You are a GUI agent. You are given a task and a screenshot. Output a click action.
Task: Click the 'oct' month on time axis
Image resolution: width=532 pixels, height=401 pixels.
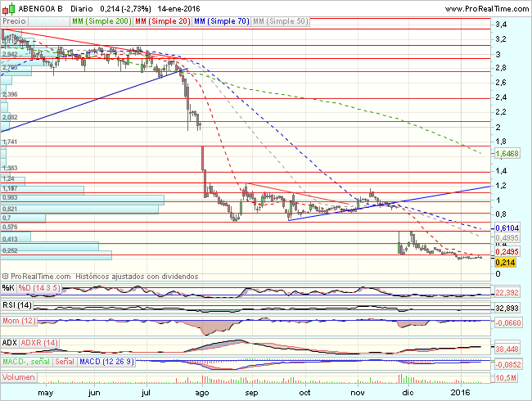(x=304, y=393)
